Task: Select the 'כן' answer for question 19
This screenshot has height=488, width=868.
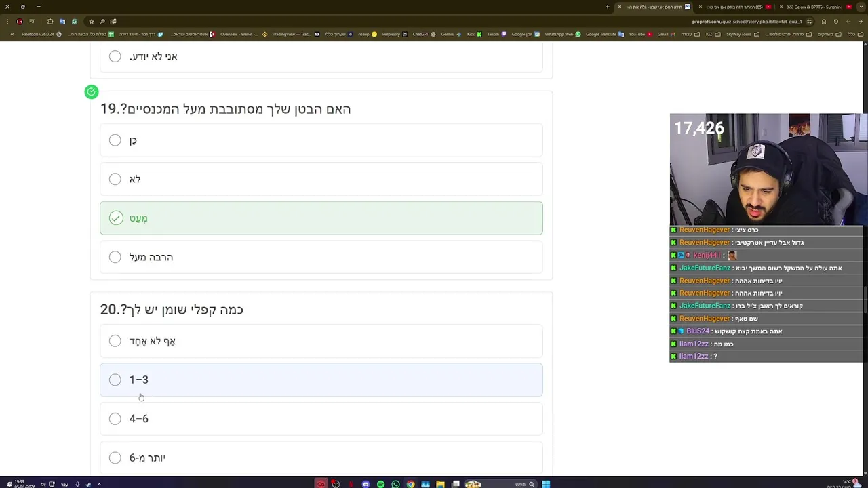Action: point(321,140)
